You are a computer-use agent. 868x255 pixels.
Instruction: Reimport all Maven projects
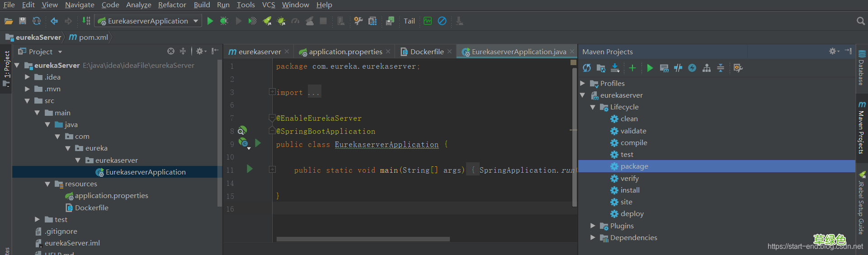(x=587, y=68)
